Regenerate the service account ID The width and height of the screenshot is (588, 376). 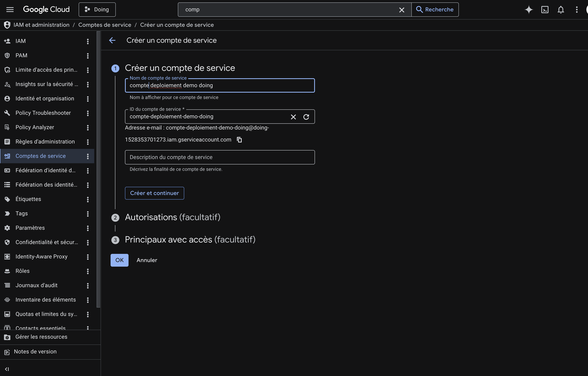pos(306,117)
